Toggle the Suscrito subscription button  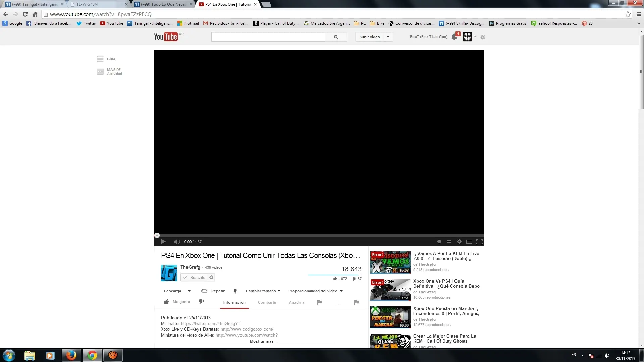194,277
